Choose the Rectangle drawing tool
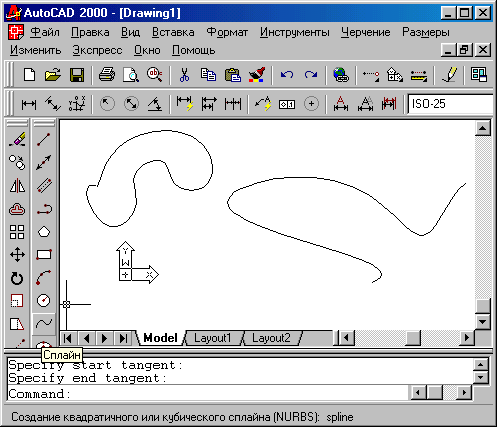497x427 pixels. 44,255
